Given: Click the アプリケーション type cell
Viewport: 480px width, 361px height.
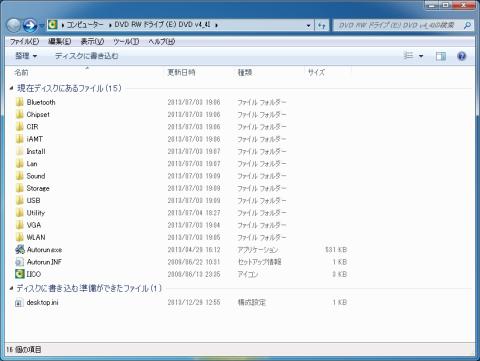Looking at the screenshot, I should (x=258, y=249).
